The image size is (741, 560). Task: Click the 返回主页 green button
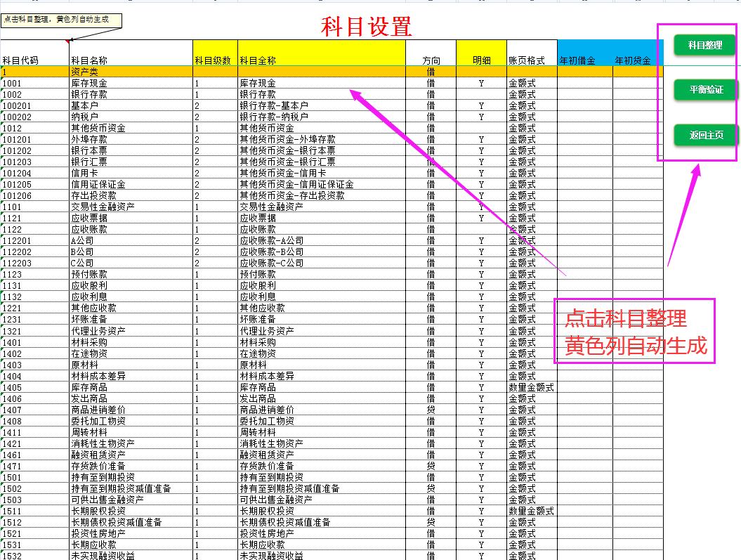pos(706,135)
